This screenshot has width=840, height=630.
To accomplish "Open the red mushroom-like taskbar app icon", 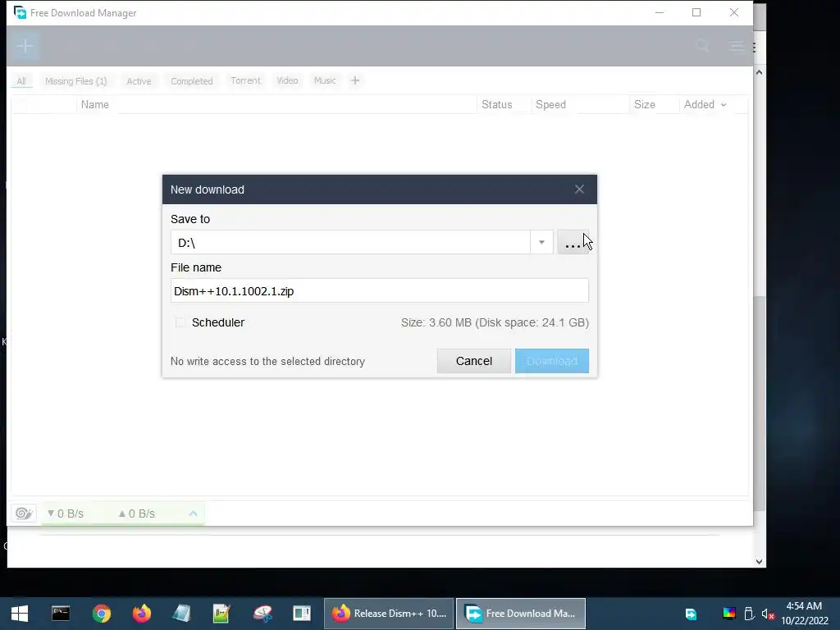I will coord(262,614).
